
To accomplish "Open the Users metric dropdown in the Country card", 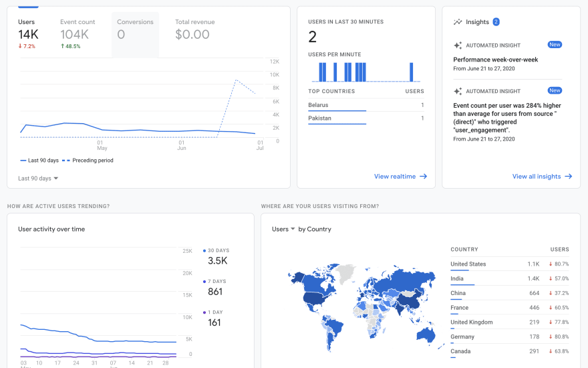I will [283, 229].
